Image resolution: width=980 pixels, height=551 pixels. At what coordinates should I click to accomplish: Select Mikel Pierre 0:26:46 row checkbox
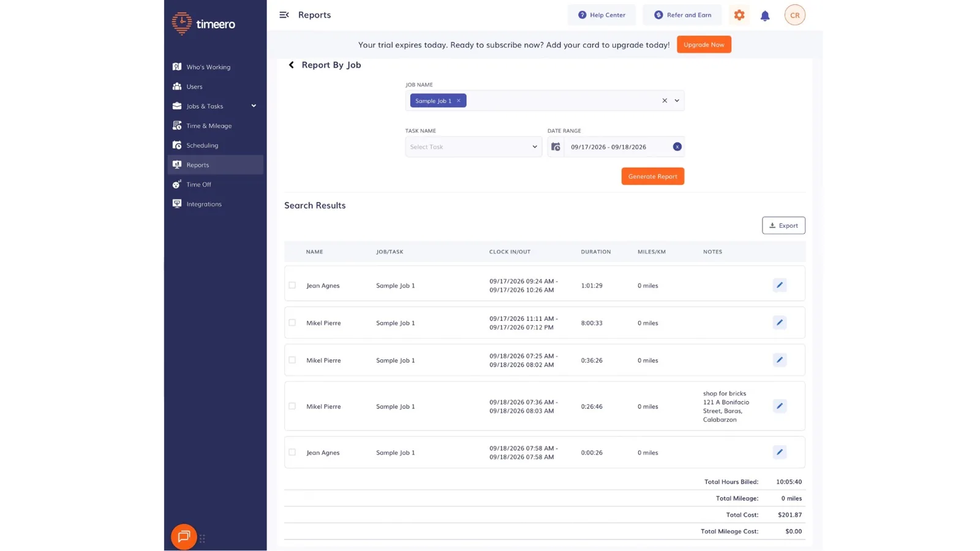292,406
